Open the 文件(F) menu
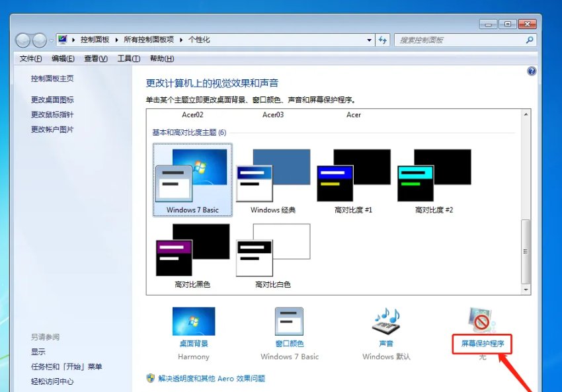Screen dimensions: 562x392 click(x=30, y=58)
